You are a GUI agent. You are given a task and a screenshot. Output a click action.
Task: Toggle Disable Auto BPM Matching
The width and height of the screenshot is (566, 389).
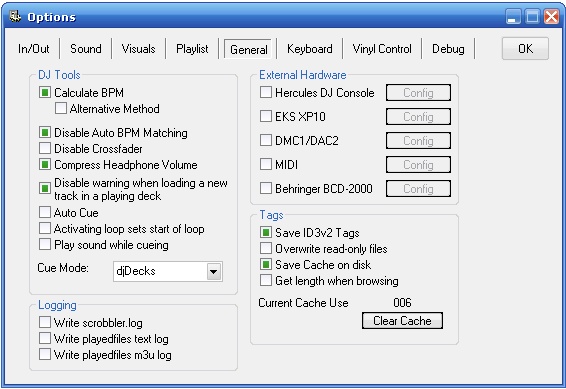point(45,132)
